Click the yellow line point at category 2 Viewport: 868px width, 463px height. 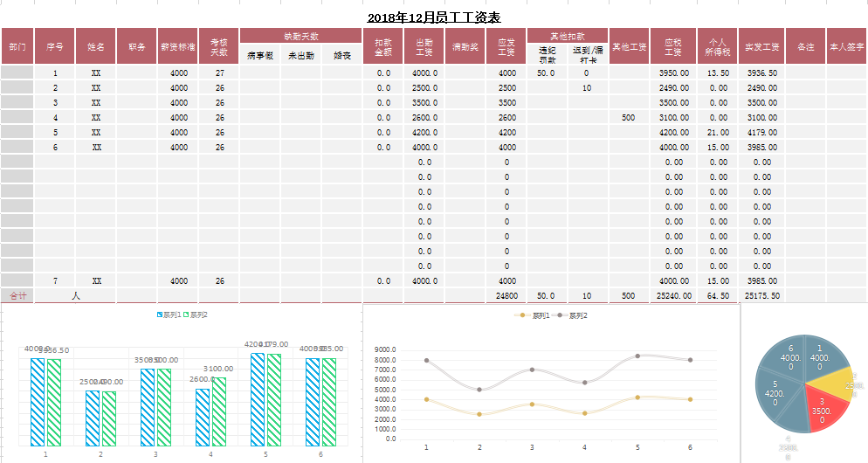479,414
